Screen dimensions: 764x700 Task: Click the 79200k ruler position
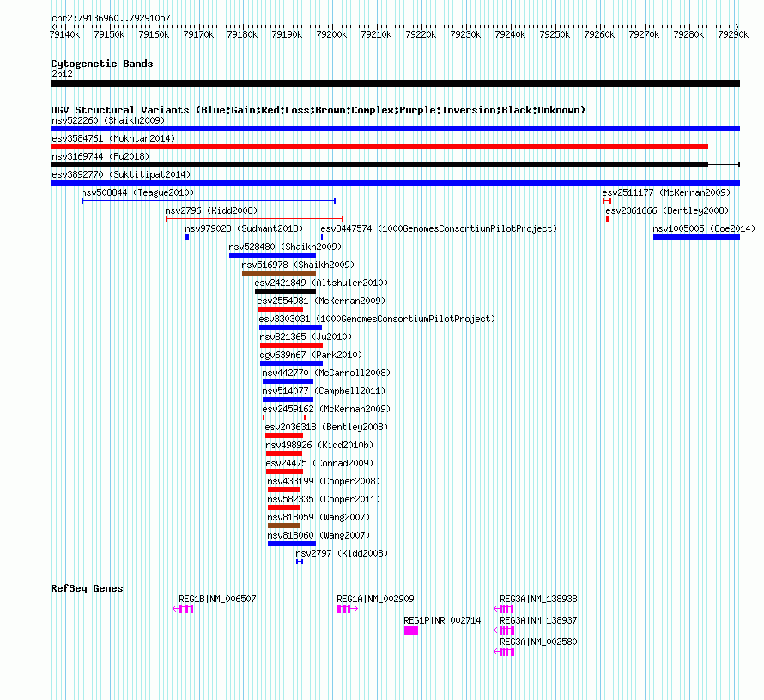pyautogui.click(x=331, y=34)
